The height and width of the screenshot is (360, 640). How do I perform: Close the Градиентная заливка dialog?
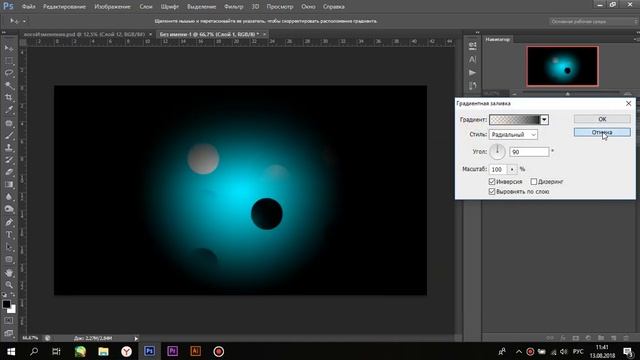(629, 103)
